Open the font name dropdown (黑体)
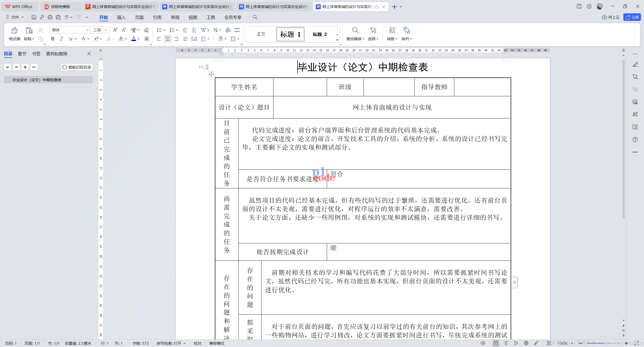Viewport: 644px width, 347px height. point(87,30)
